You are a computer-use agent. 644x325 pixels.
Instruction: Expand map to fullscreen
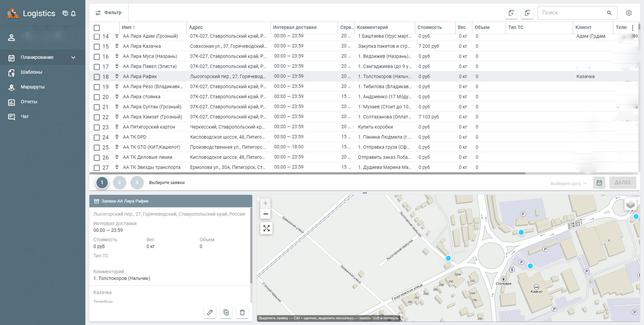coord(266,228)
